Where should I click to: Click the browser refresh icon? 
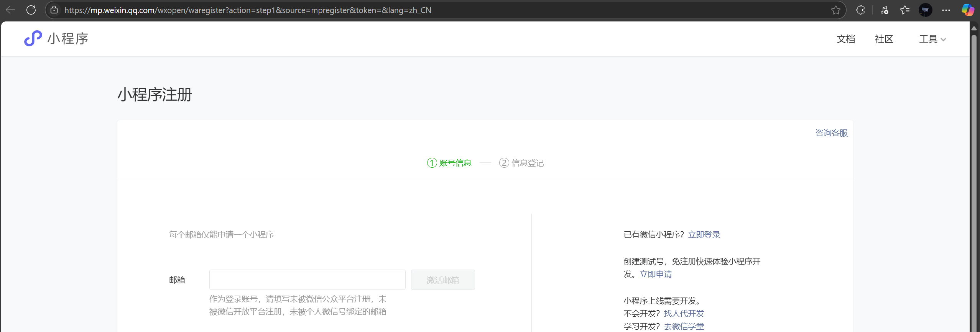click(31, 10)
